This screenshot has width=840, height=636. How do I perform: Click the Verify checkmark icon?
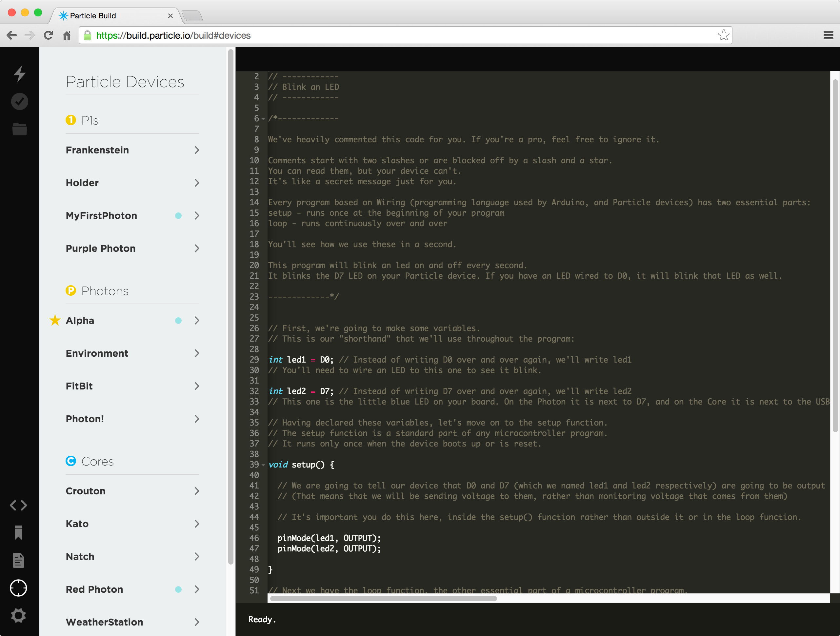[x=19, y=101]
